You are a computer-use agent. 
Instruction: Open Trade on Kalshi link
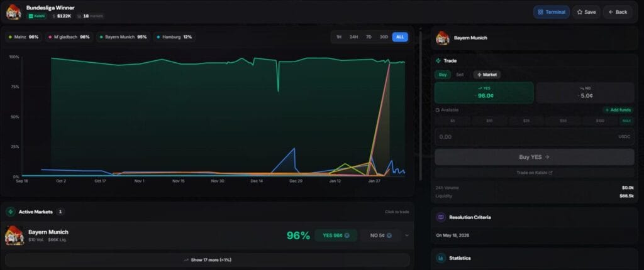(535, 173)
